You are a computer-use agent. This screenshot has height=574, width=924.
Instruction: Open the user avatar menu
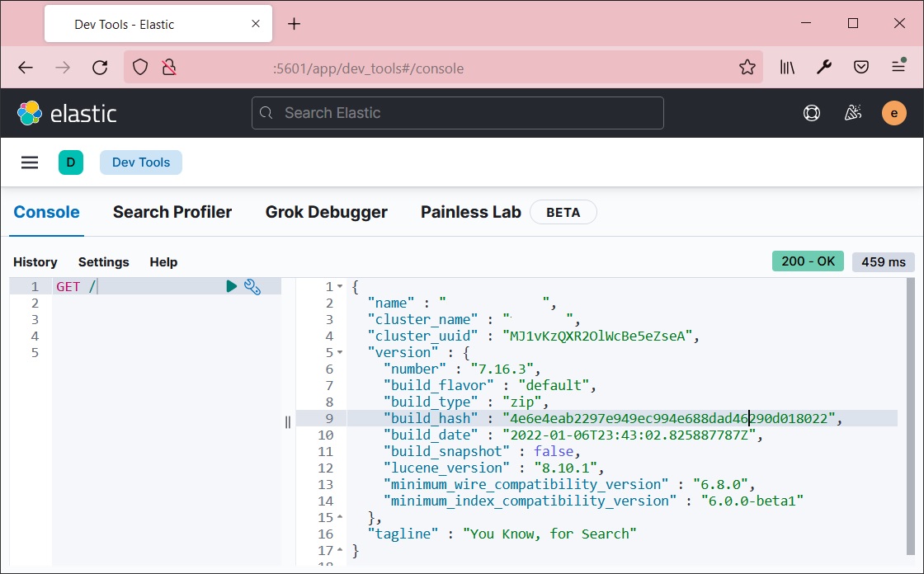pos(894,113)
